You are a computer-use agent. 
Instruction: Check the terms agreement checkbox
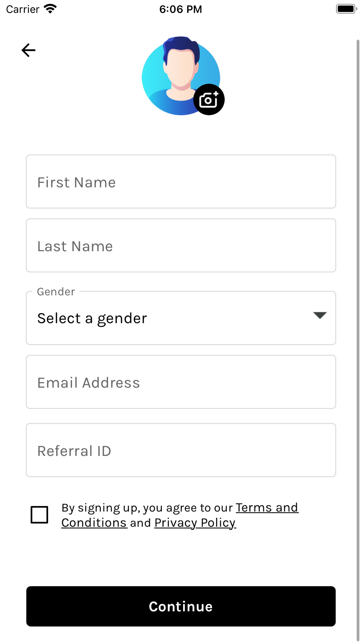click(x=39, y=515)
